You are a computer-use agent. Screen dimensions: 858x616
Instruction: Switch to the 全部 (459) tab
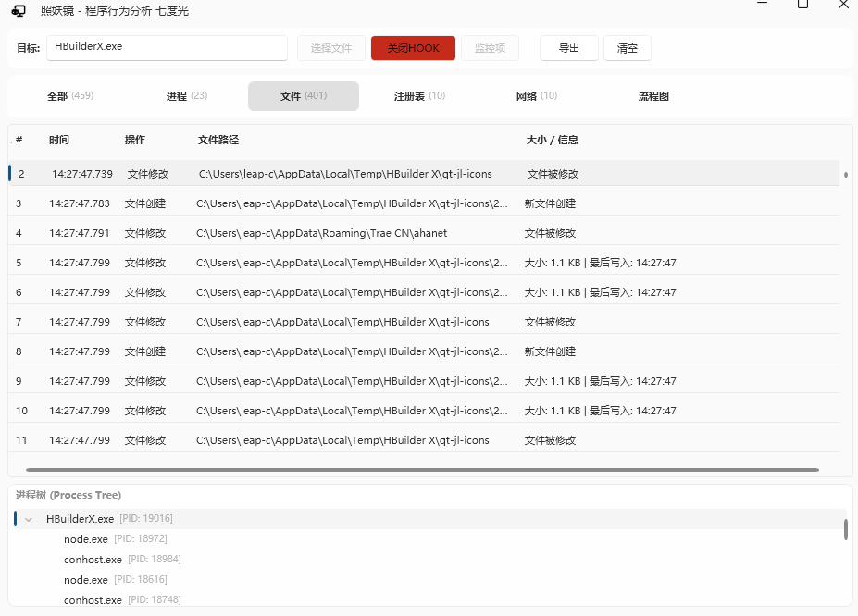click(x=70, y=96)
